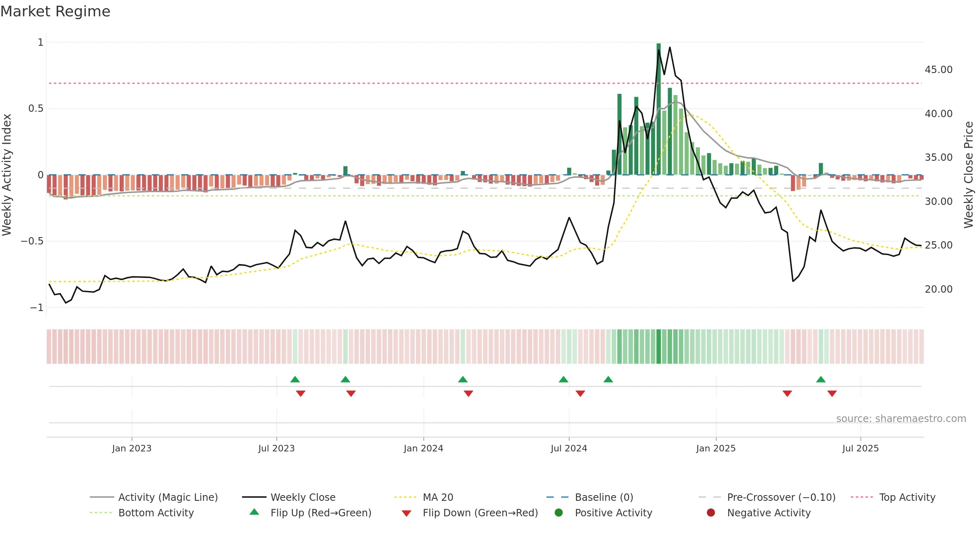Screen dimensions: 980x551
Task: Select the Flip Up marker after Jan 2024
Action: click(x=463, y=380)
